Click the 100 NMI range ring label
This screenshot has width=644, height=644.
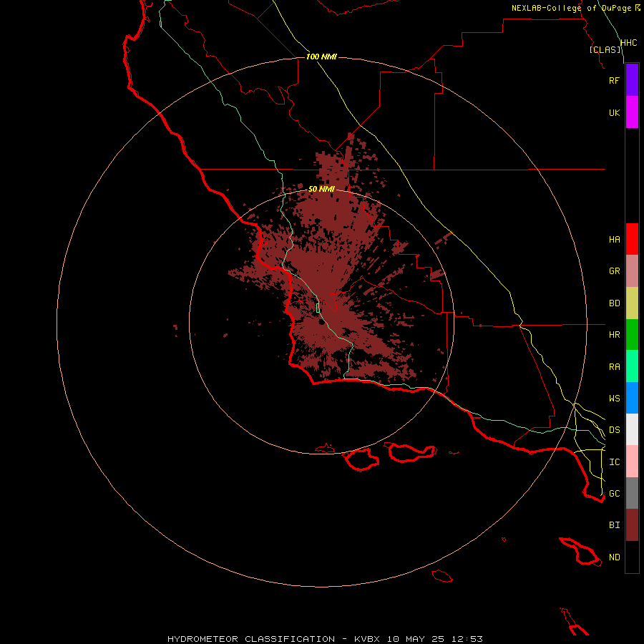(321, 57)
